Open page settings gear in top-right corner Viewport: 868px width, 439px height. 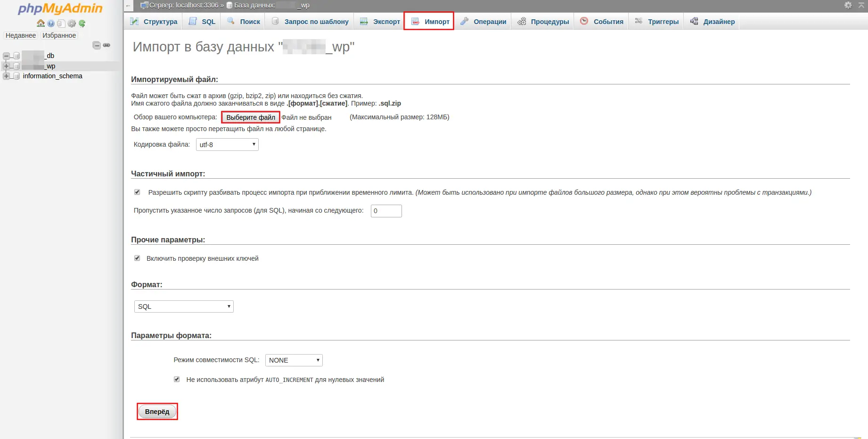[x=848, y=5]
